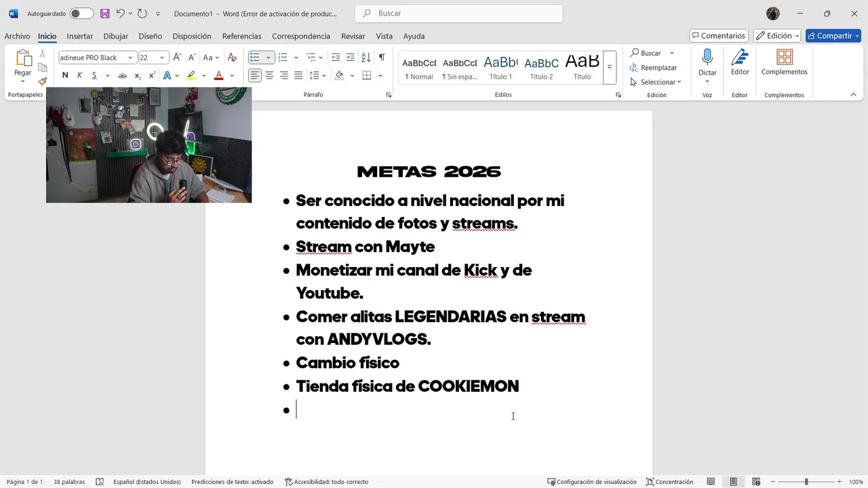Click the Dictar microphone icon
Image resolution: width=868 pixels, height=488 pixels.
(707, 57)
